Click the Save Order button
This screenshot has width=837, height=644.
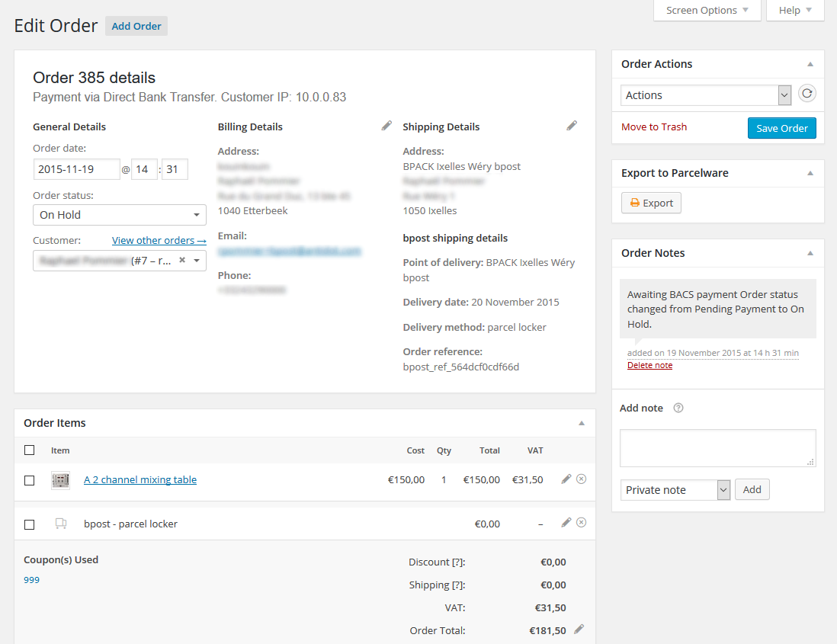[x=781, y=128]
